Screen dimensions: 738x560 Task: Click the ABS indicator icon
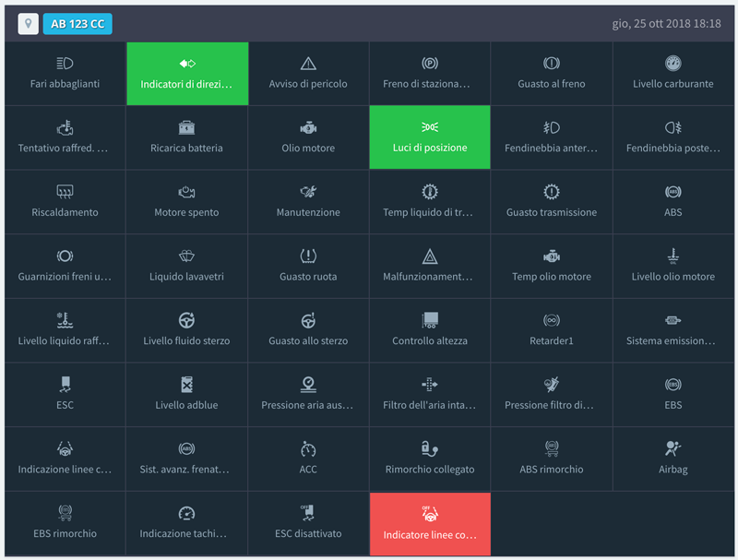(x=673, y=192)
